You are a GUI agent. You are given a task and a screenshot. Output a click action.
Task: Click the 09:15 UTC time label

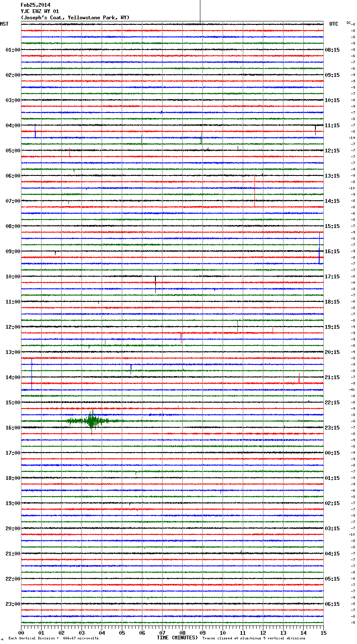click(x=332, y=75)
